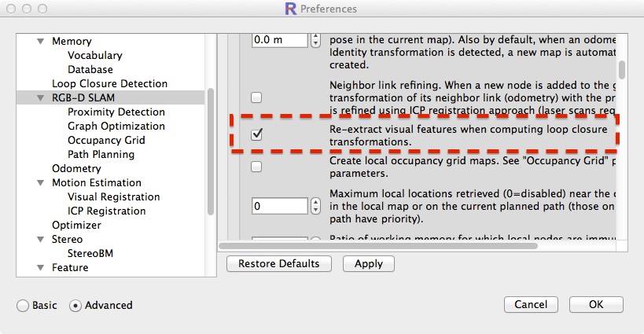Select the Advanced radio button

(x=76, y=305)
